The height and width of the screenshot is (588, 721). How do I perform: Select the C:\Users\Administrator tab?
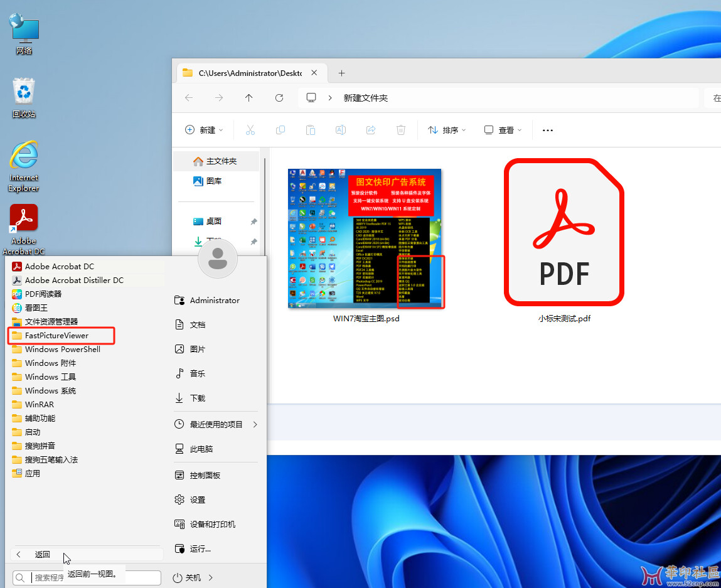click(x=252, y=73)
